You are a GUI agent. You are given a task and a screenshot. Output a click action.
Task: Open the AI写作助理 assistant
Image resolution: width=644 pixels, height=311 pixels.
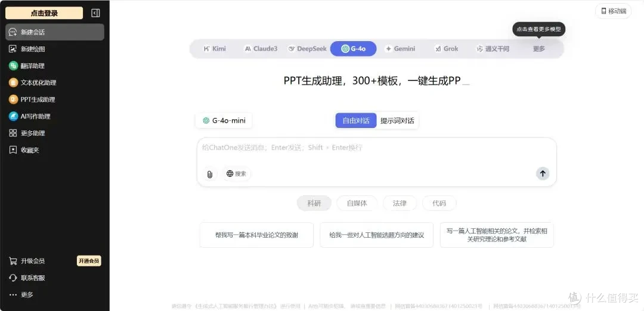(x=55, y=116)
